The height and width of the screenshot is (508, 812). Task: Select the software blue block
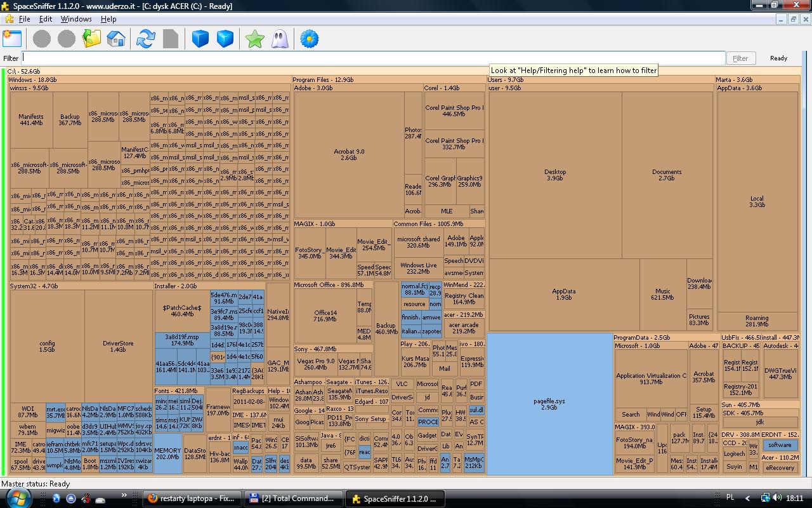click(780, 445)
